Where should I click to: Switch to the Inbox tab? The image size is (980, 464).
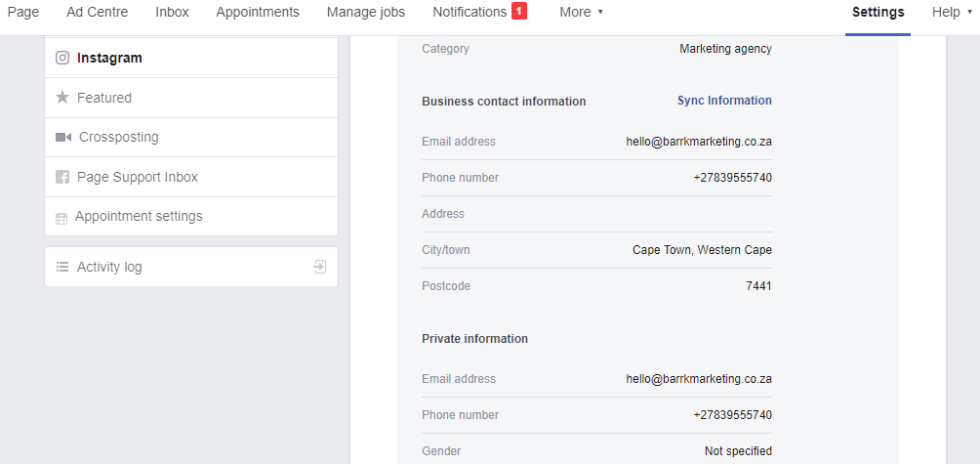[172, 12]
